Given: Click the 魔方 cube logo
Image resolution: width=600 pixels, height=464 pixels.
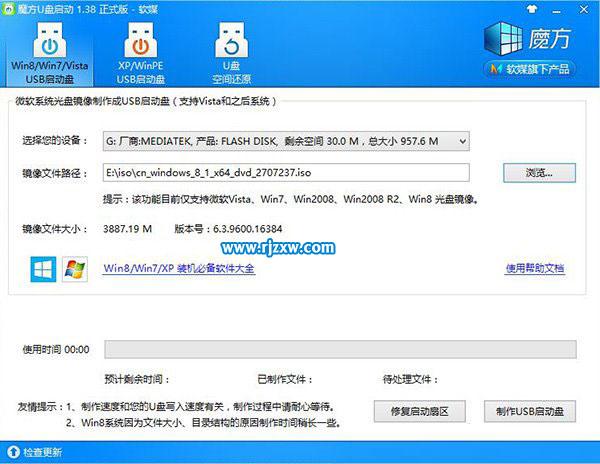Looking at the screenshot, I should [x=503, y=39].
